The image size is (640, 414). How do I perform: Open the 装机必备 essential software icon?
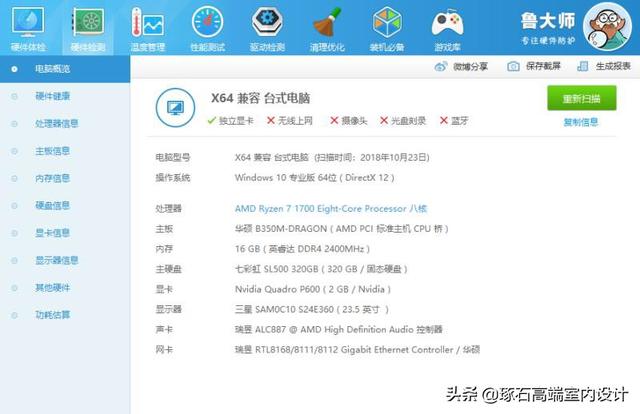click(x=387, y=27)
